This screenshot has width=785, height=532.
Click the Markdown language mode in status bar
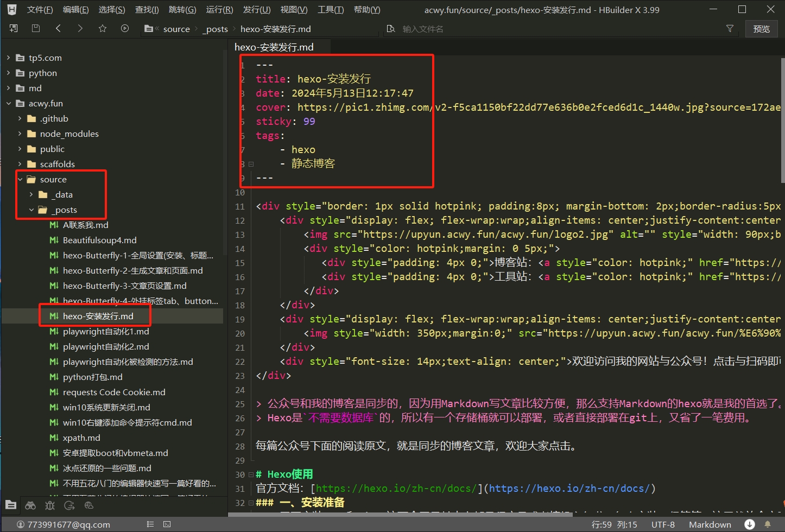pos(710,524)
